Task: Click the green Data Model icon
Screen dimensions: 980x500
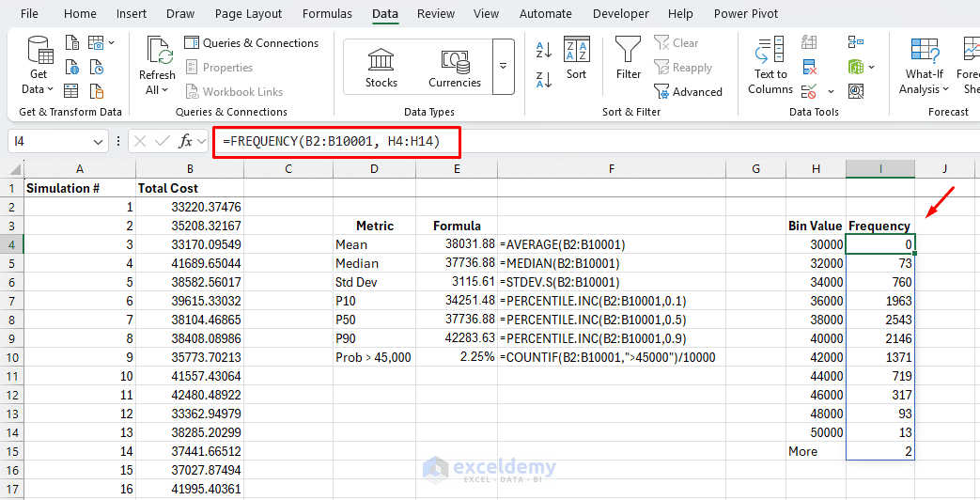Action: pos(856,67)
